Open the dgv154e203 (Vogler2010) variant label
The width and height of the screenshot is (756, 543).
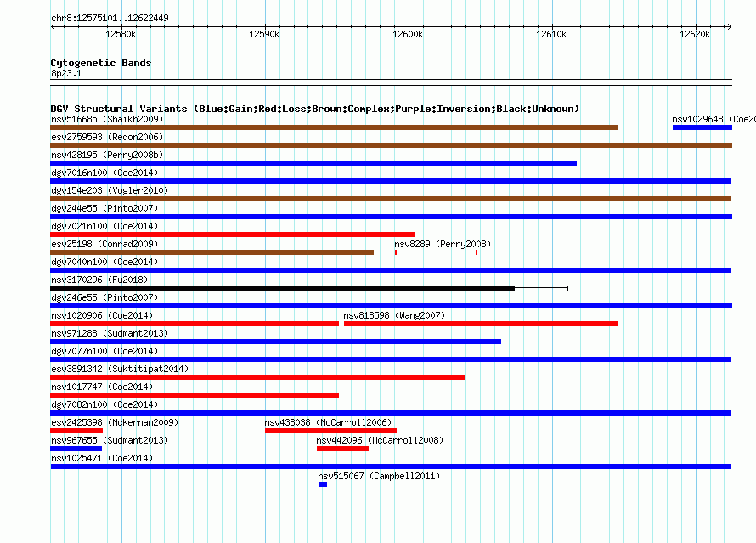tap(110, 190)
